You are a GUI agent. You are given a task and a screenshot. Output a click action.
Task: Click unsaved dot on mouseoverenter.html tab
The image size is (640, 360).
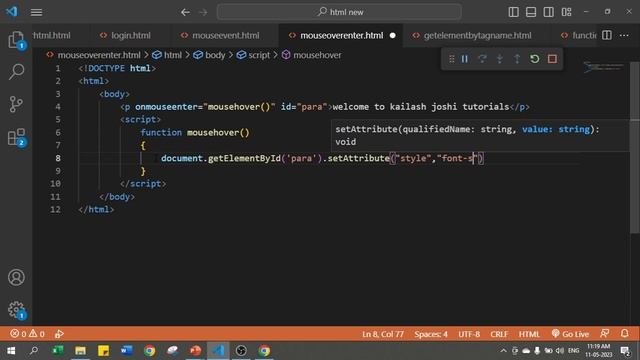coord(393,36)
